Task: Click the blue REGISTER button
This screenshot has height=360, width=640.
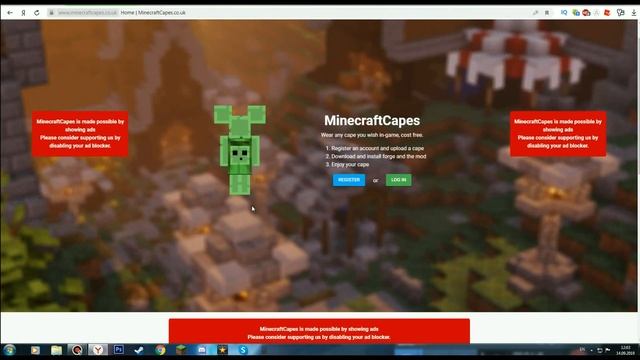Action: [x=349, y=180]
